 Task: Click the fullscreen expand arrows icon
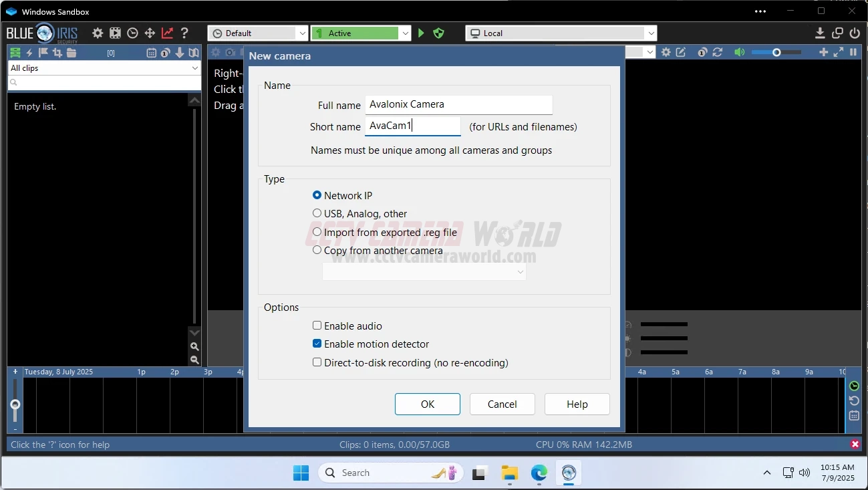[x=839, y=51]
